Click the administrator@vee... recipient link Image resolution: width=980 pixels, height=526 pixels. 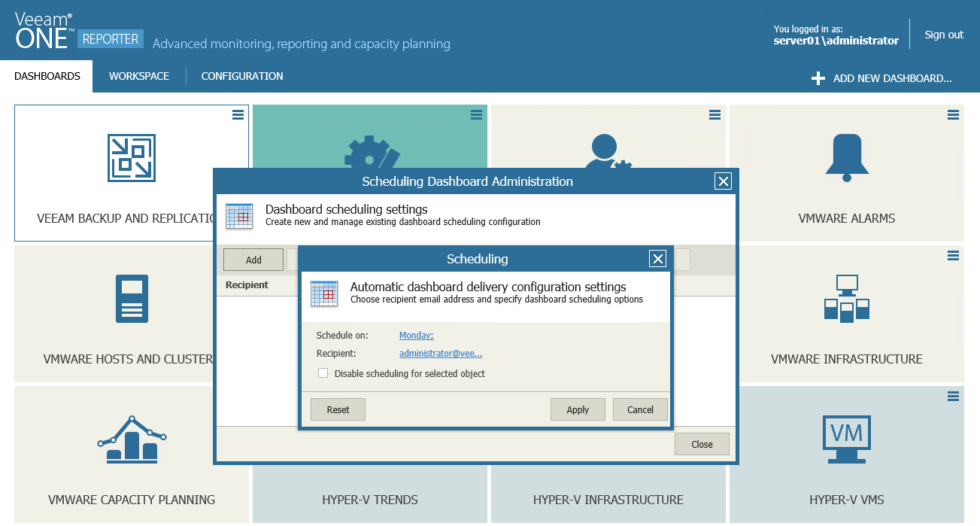click(x=441, y=353)
